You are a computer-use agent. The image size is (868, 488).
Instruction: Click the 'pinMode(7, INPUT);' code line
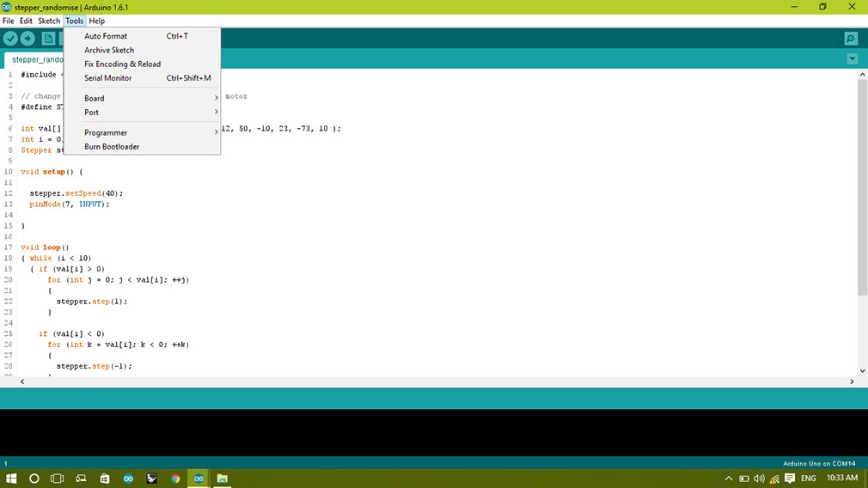[x=70, y=204]
